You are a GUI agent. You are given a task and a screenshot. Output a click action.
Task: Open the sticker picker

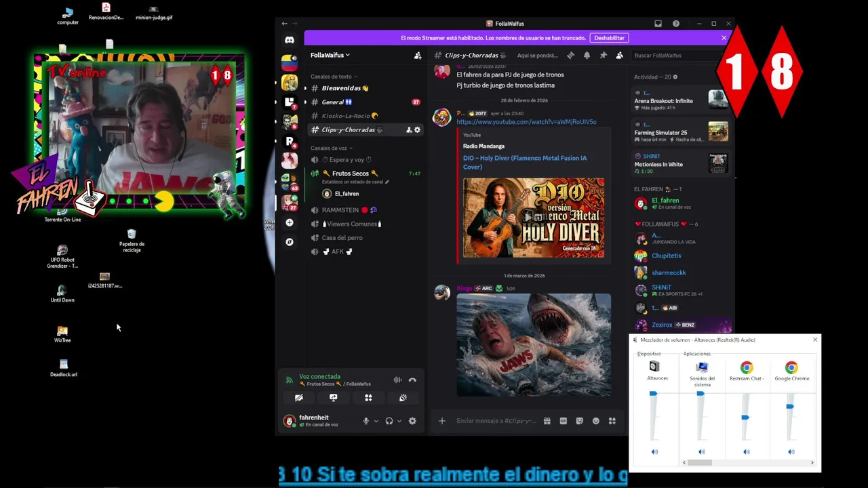579,421
